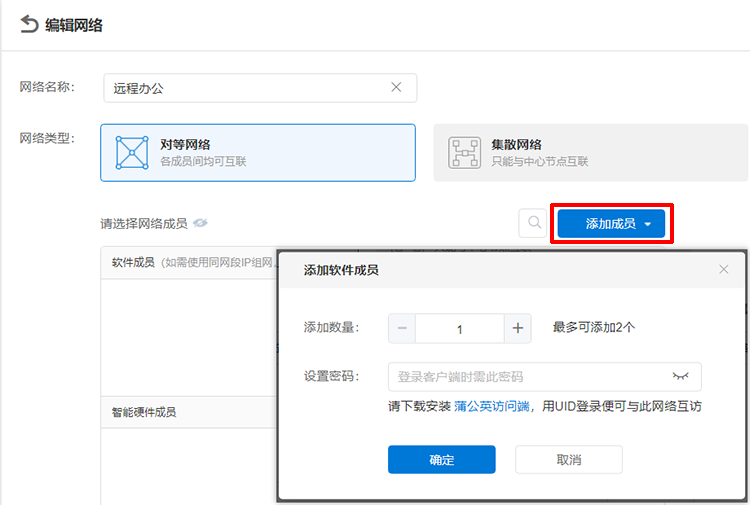
Task: Toggle password visibility eye icon
Action: click(x=680, y=376)
